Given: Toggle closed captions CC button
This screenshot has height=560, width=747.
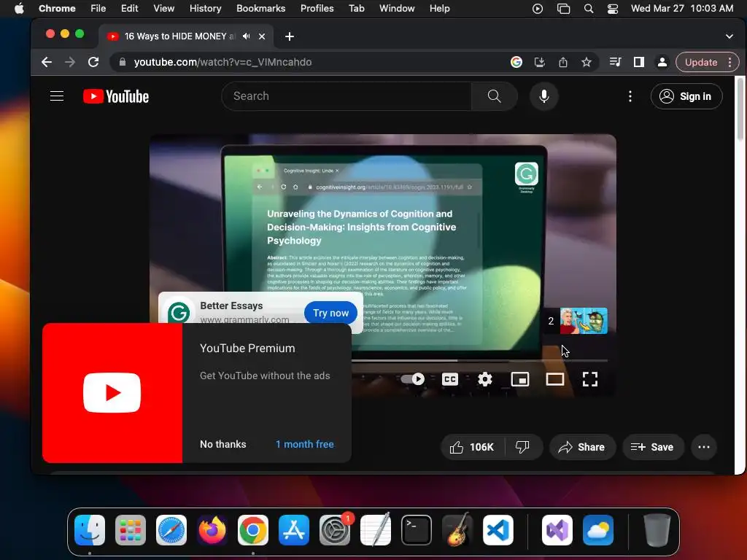Looking at the screenshot, I should (x=449, y=379).
